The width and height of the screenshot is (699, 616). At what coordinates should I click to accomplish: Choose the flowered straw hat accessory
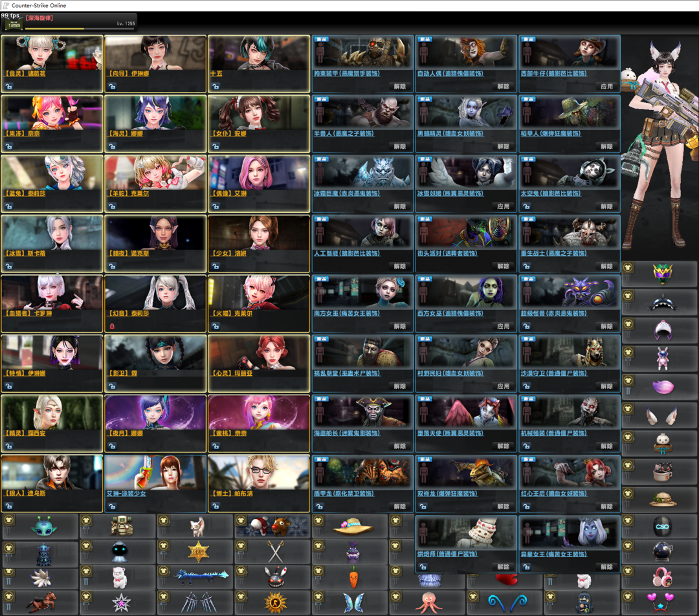click(353, 526)
